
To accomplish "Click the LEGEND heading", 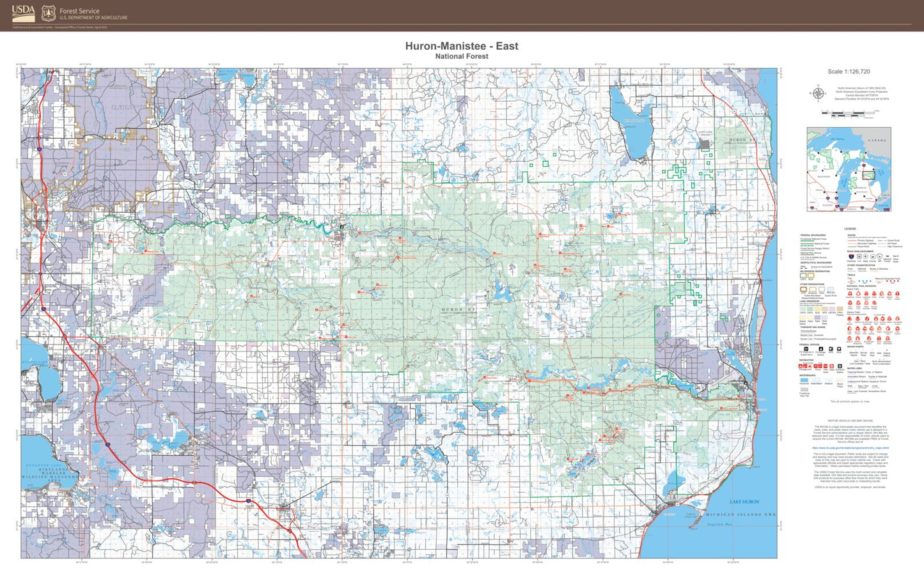I will (850, 228).
